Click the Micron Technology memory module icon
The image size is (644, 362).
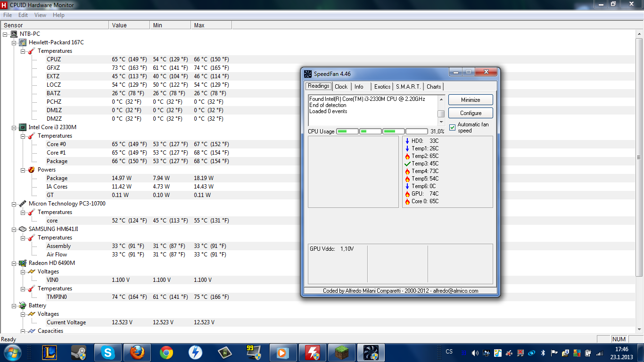(x=22, y=204)
